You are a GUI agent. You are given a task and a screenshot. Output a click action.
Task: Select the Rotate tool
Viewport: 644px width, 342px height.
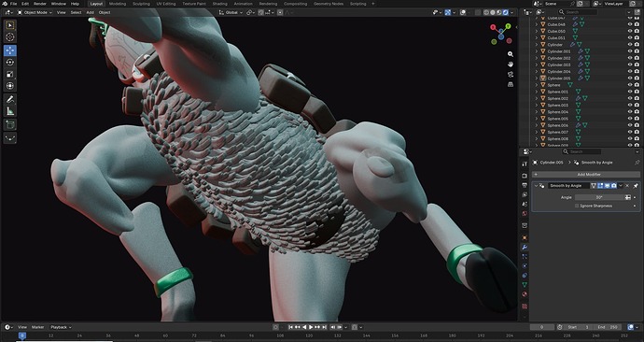pos(10,62)
